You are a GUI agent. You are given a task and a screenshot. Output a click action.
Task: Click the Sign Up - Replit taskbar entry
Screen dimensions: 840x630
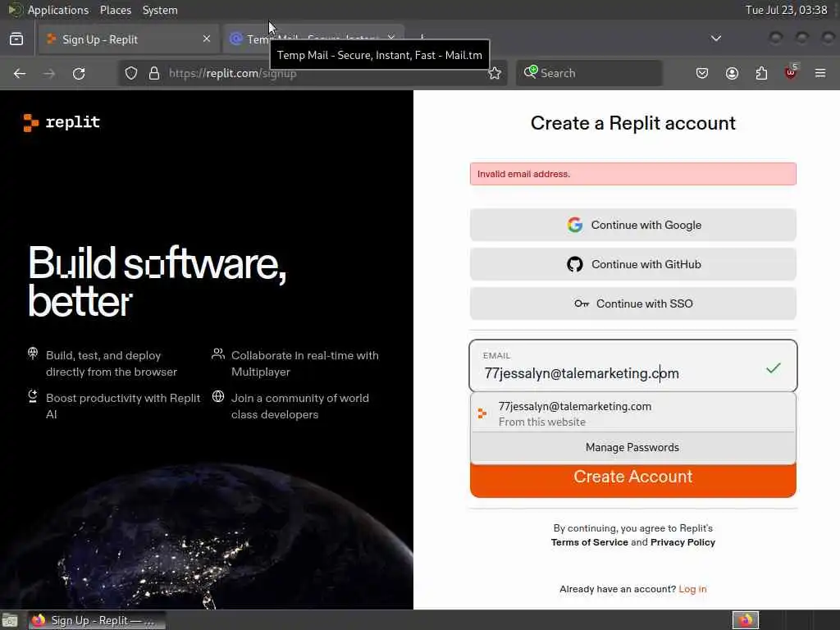(97, 620)
